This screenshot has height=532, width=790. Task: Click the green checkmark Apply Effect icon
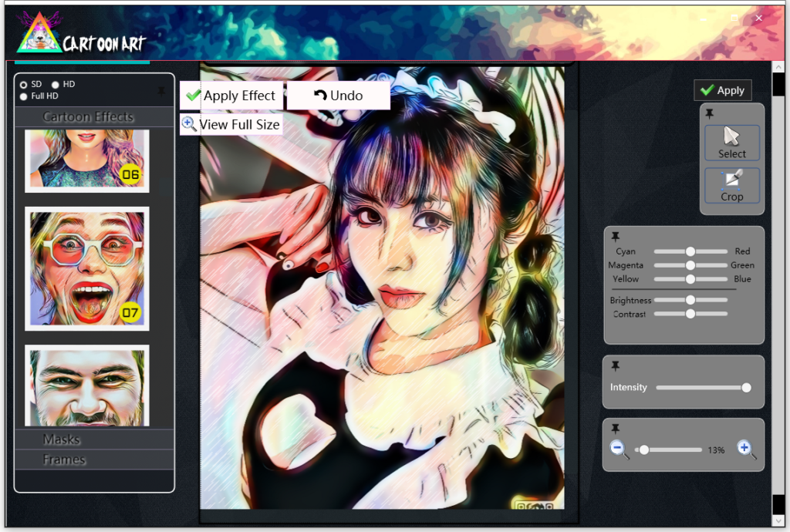(193, 96)
